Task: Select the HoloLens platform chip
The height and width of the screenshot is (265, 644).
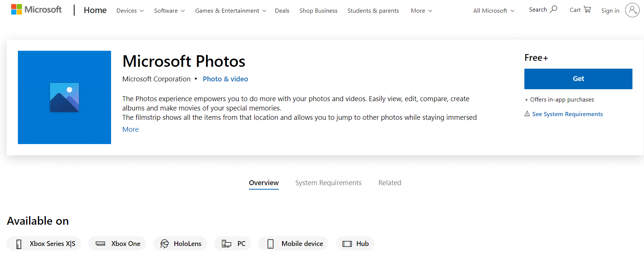Action: [180, 244]
